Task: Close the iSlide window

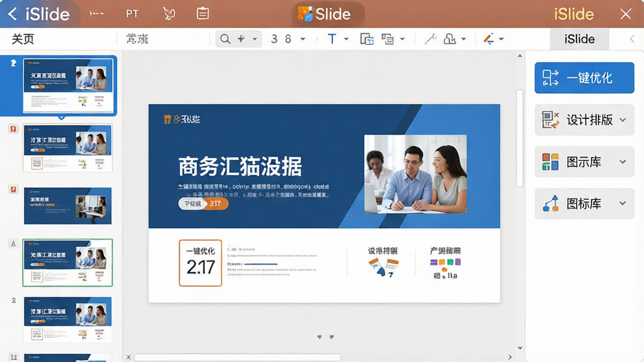Action: (x=626, y=14)
